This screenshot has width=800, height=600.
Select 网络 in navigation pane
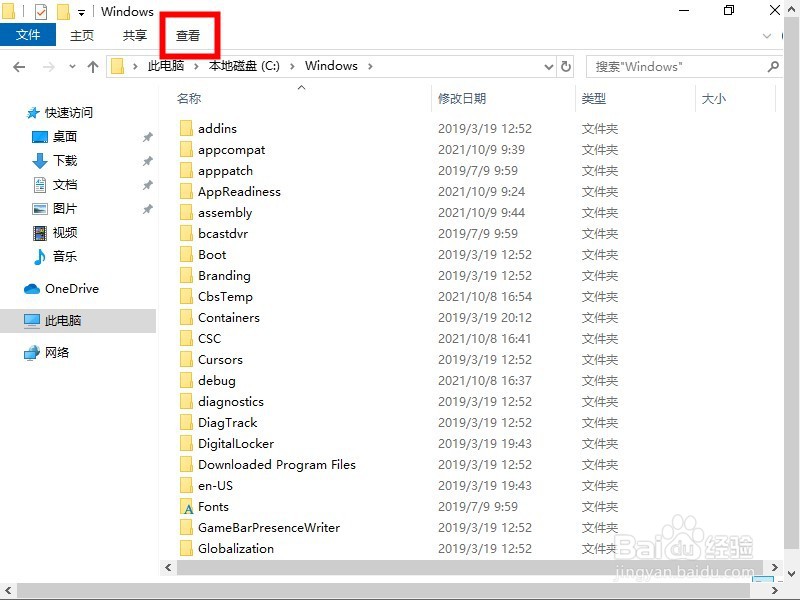tap(57, 353)
